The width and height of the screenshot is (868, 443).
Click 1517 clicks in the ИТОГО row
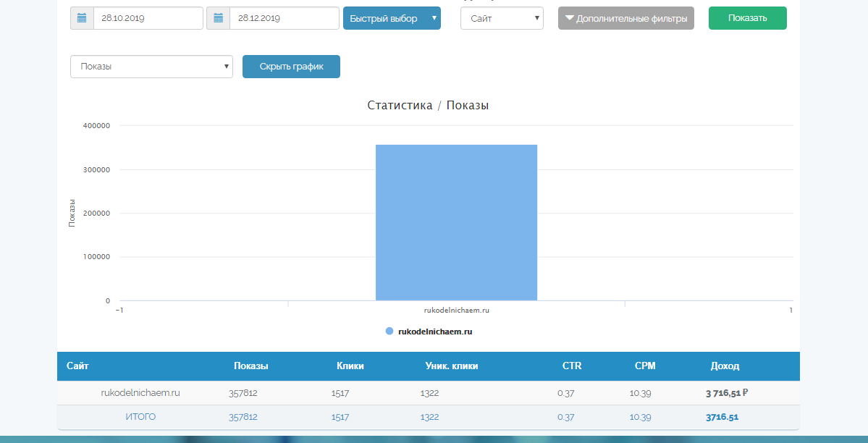pyautogui.click(x=340, y=417)
